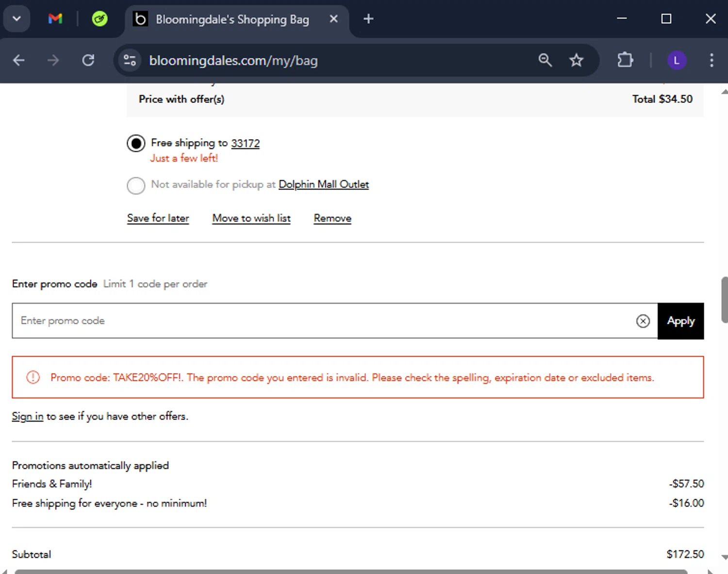
Task: Click into the Enter promo code field
Action: [x=320, y=321]
